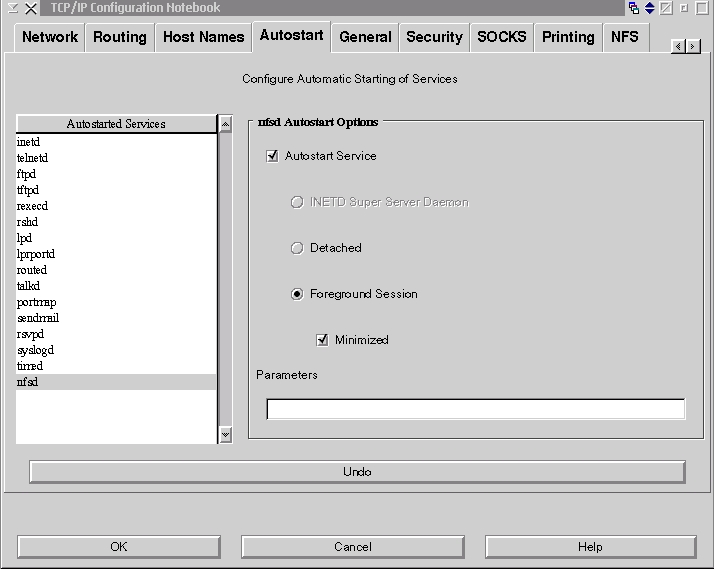
Task: Open the title bar system menu icon
Action: click(10, 8)
